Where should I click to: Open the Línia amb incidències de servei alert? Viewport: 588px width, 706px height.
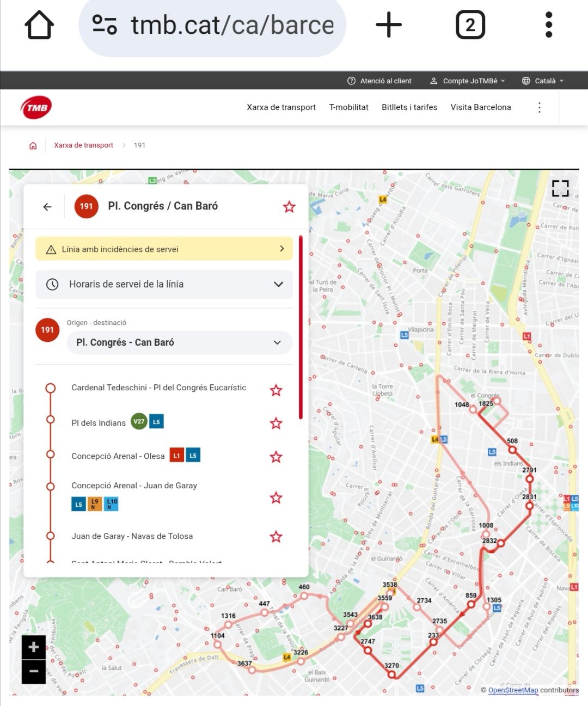pos(164,249)
